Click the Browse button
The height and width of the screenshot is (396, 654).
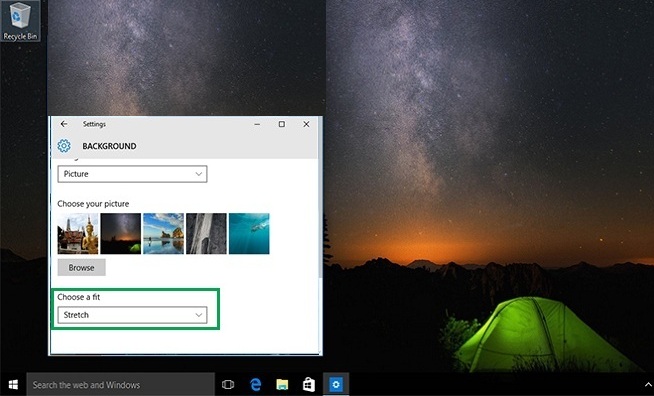(81, 267)
